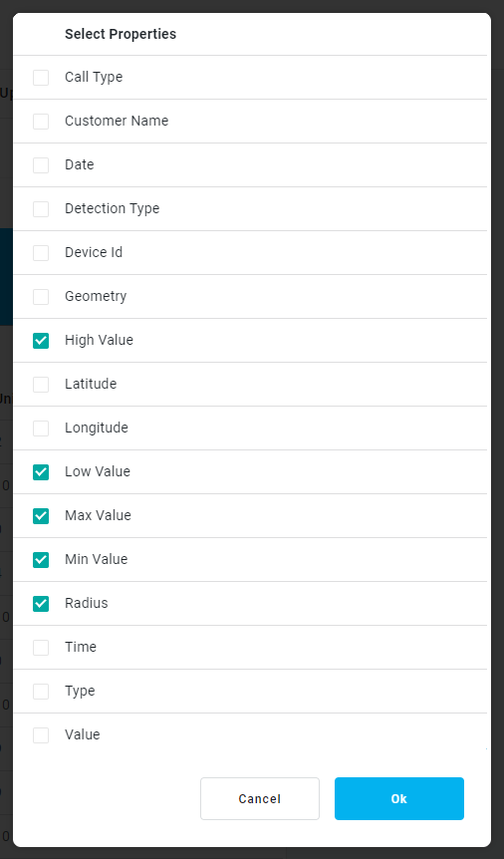Tick the Type checkbox
The image size is (504, 859).
41,692
